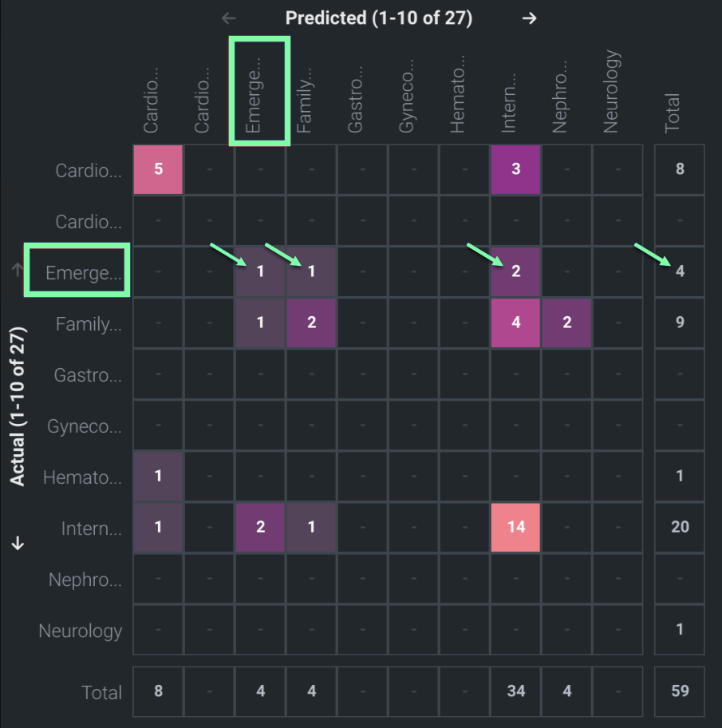The width and height of the screenshot is (722, 728).
Task: Click the down arrow beside Actual axis
Action: coord(18,544)
